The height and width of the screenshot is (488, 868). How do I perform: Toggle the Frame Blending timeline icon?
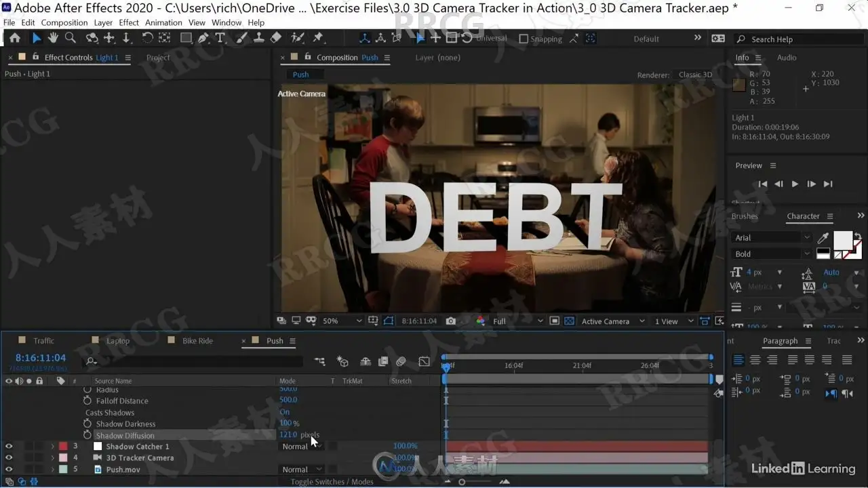tap(383, 362)
